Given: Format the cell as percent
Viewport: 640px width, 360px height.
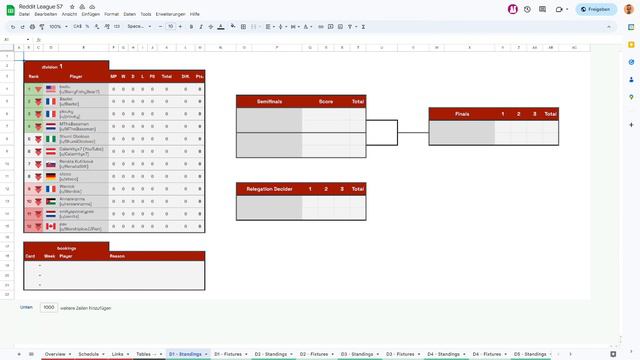Looking at the screenshot, I should 87,27.
